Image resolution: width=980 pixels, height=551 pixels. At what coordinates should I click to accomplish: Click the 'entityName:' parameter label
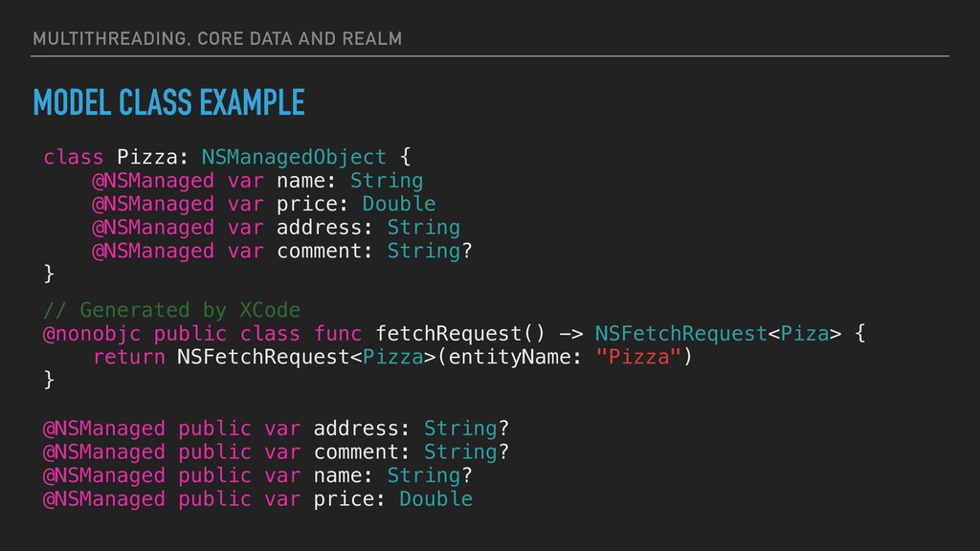[x=516, y=357]
